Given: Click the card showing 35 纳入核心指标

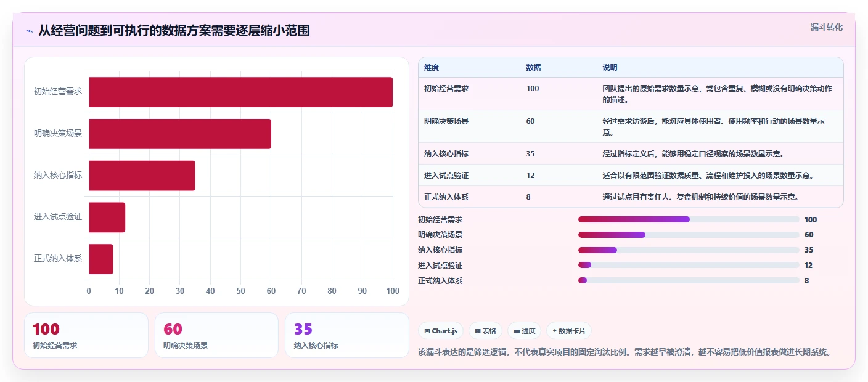Looking at the screenshot, I should 347,335.
